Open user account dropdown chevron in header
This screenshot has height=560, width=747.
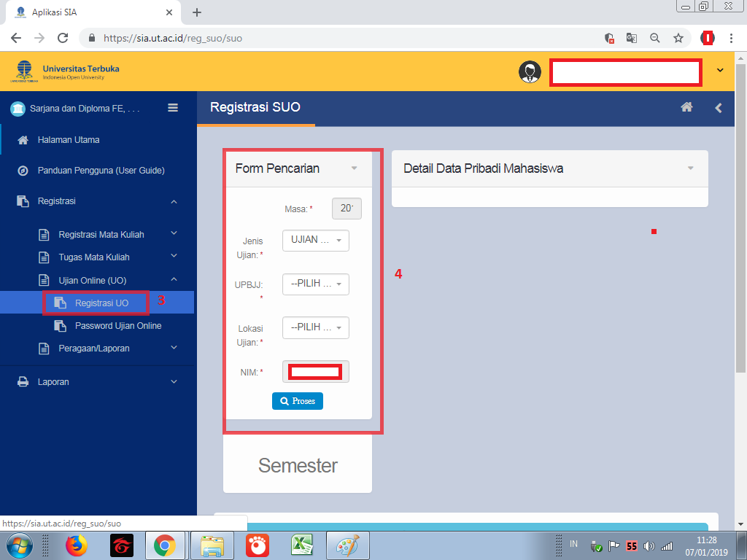click(720, 71)
